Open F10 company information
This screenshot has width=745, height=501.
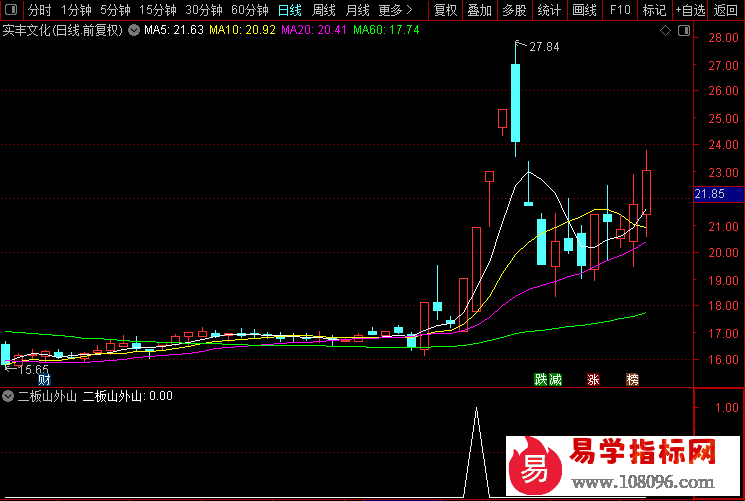tap(620, 10)
